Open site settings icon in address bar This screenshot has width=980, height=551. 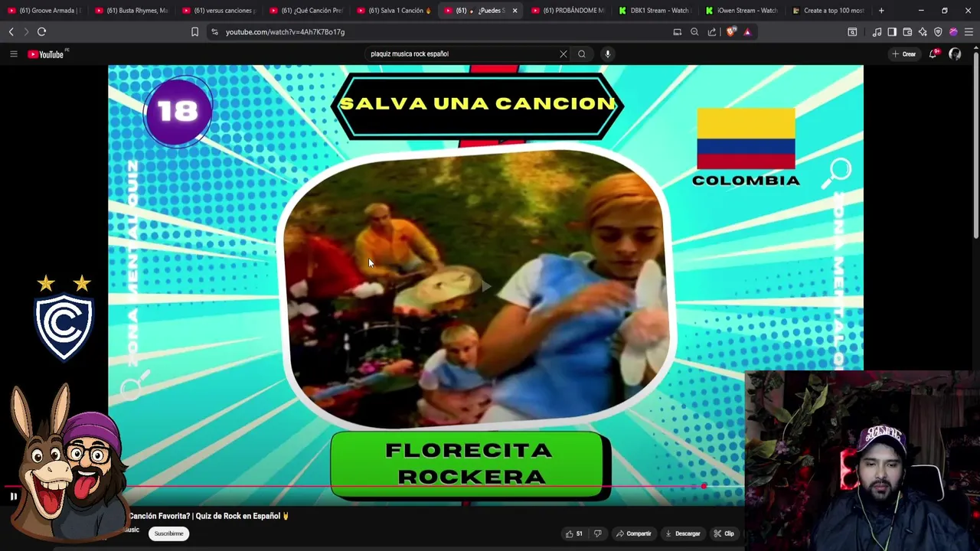(214, 32)
